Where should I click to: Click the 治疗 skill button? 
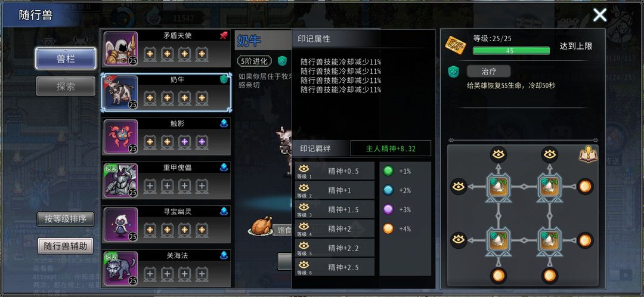[489, 71]
